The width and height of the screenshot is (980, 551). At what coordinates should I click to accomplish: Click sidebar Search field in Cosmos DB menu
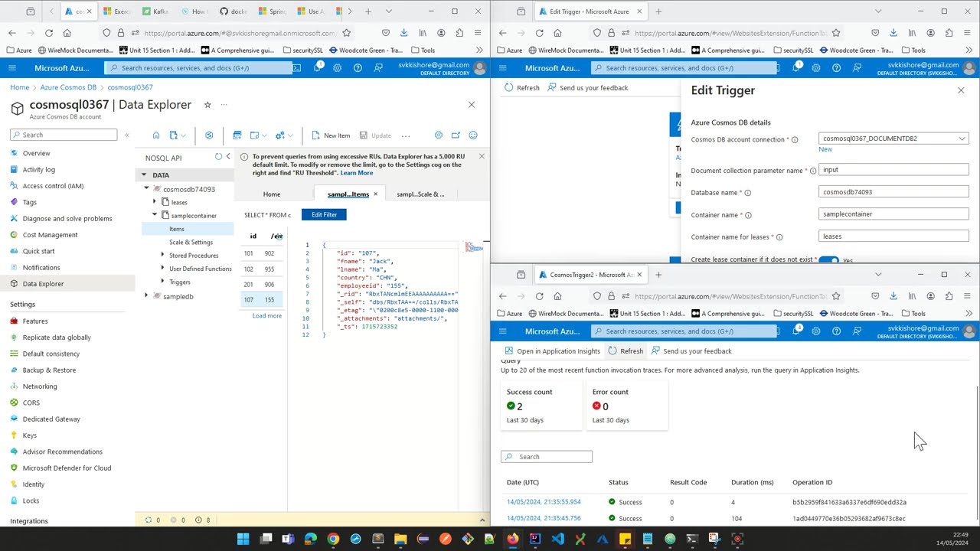pos(64,135)
